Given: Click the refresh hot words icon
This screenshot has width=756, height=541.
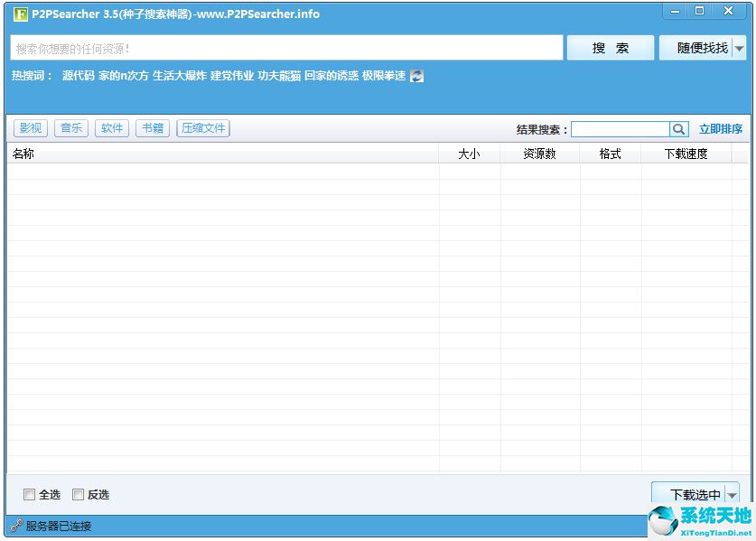Looking at the screenshot, I should [x=416, y=76].
